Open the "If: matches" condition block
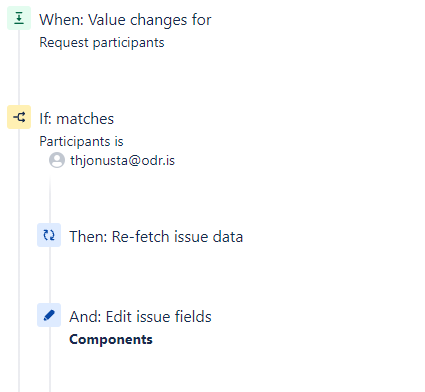Image resolution: width=425 pixels, height=392 pixels. [76, 119]
